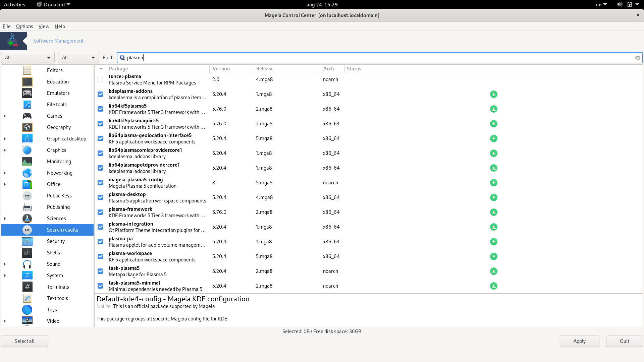Click the Sciences flask icon
The width and height of the screenshot is (644, 362).
pyautogui.click(x=27, y=219)
